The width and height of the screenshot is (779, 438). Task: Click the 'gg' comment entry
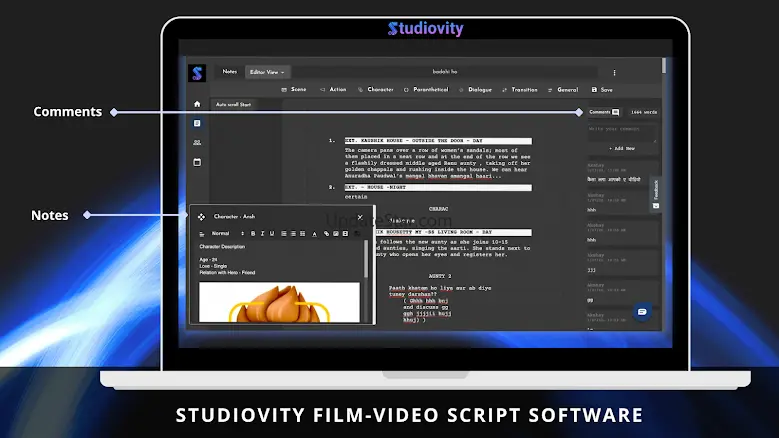(x=590, y=300)
